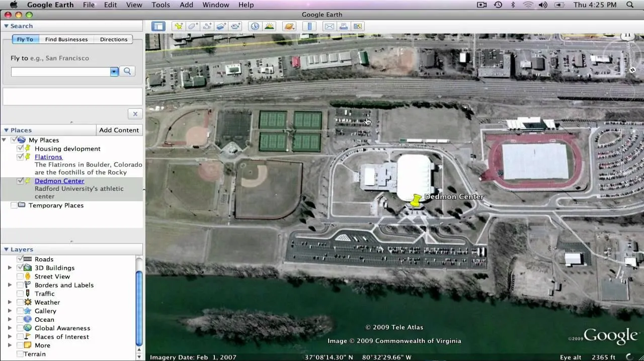Clear search results with the X button
Viewport: 644px width, 361px height.
pyautogui.click(x=135, y=114)
